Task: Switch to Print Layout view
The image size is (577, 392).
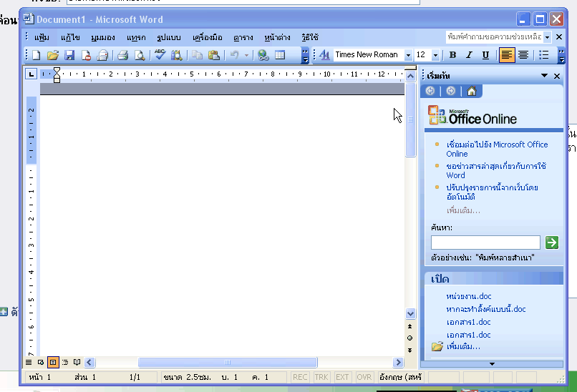Action: click(x=53, y=362)
